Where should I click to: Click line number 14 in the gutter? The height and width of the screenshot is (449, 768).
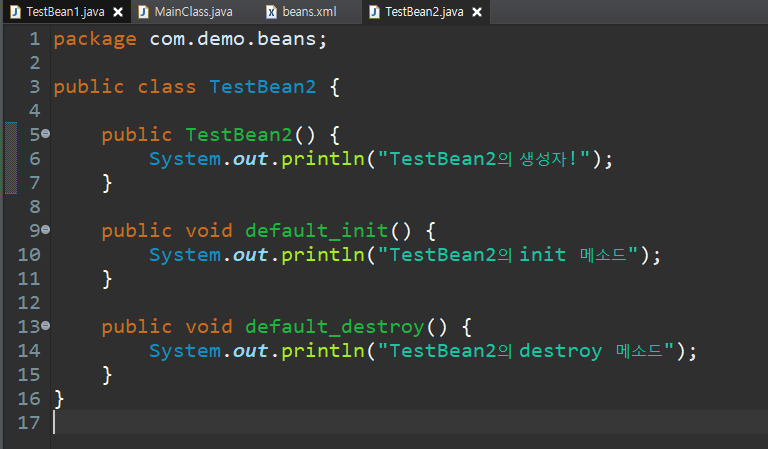(29, 351)
